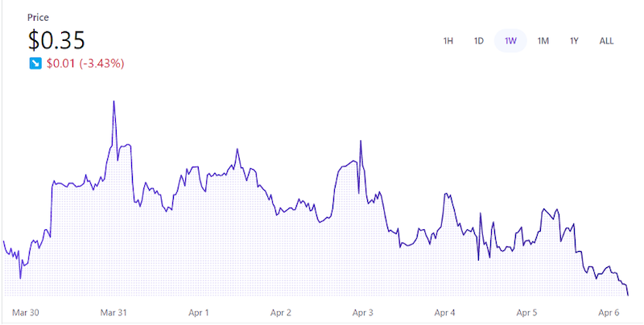Click the $0.35 current price value

(x=56, y=39)
